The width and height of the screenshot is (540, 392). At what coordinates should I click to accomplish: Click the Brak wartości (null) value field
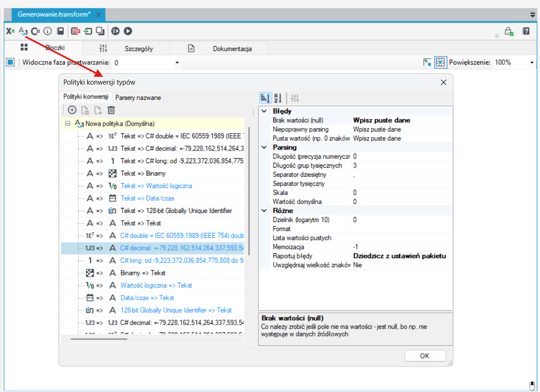click(402, 120)
